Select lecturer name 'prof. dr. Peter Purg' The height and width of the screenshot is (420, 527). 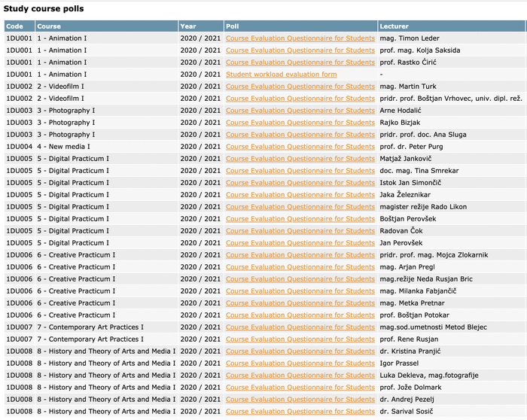point(411,147)
